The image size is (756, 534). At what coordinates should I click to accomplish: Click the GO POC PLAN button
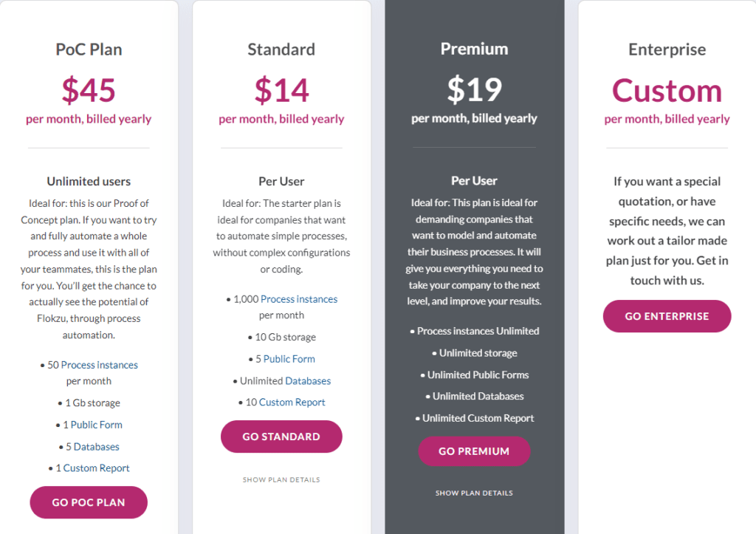pos(89,502)
